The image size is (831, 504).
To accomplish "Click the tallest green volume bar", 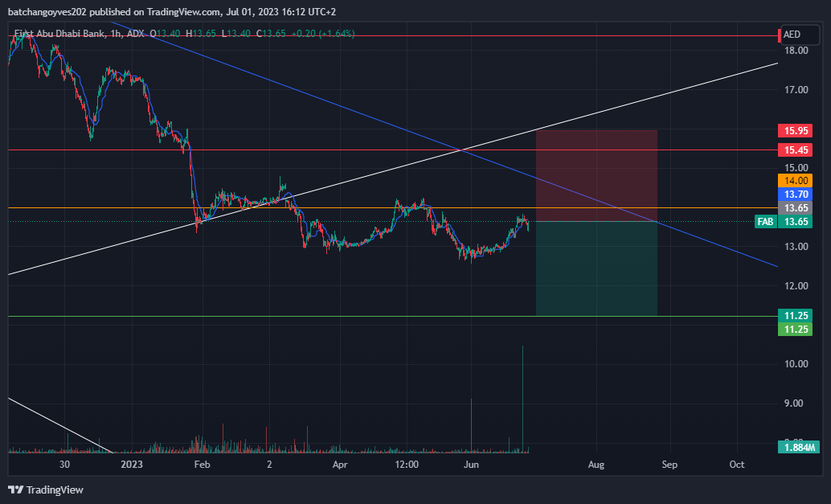I will [522, 399].
